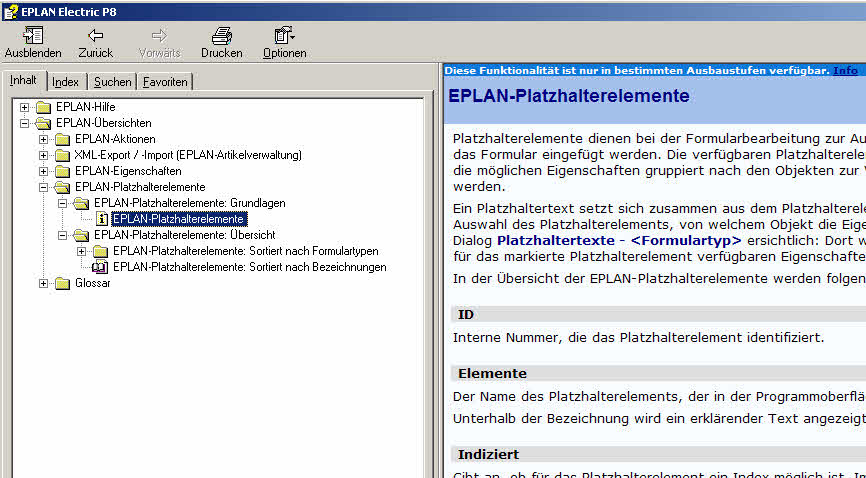Click the EPLAN title bar application icon
This screenshot has height=478, width=866.
pos(10,11)
